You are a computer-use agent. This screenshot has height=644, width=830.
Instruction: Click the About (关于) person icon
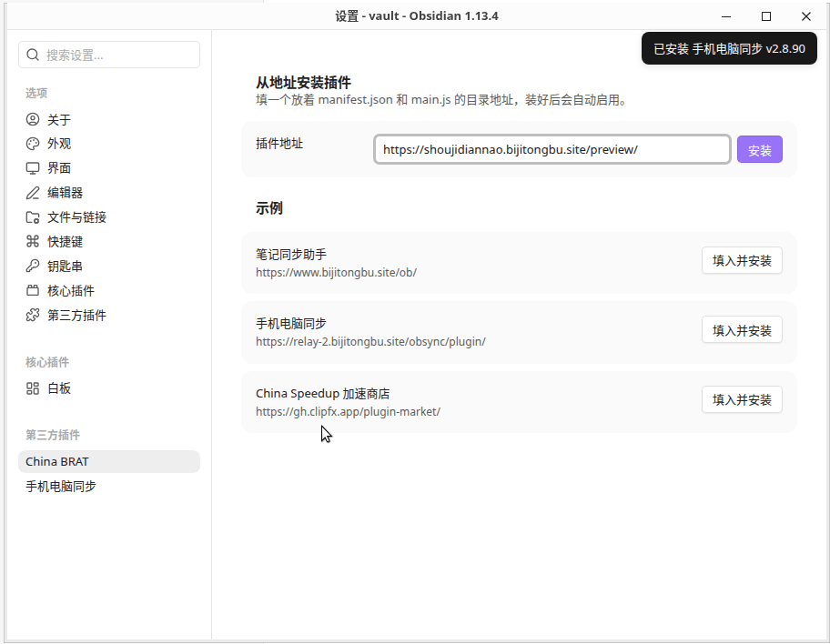[33, 119]
